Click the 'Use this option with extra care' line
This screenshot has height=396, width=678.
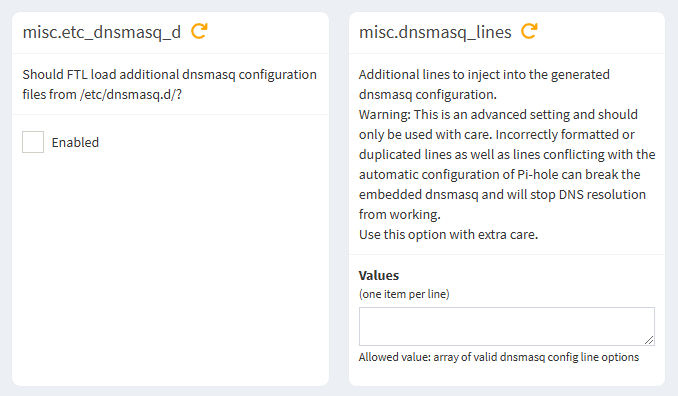coord(448,234)
